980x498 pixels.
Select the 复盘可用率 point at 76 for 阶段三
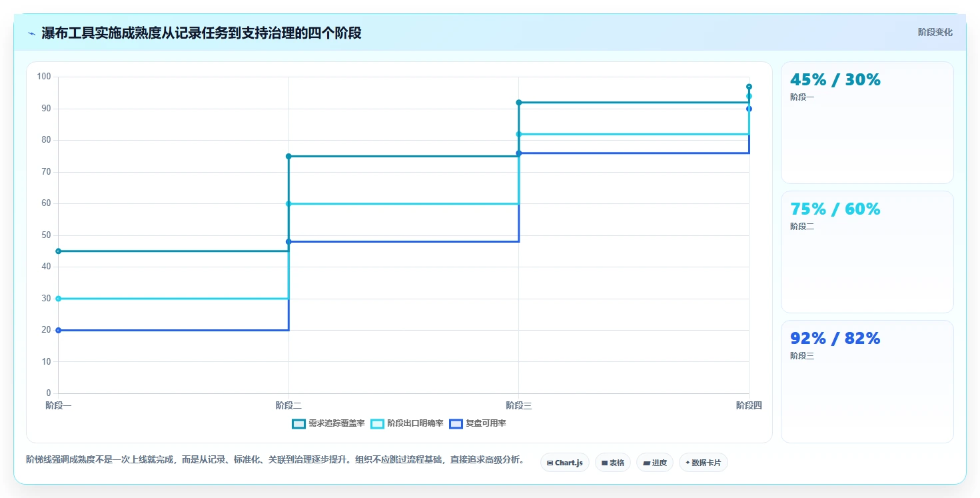point(519,153)
